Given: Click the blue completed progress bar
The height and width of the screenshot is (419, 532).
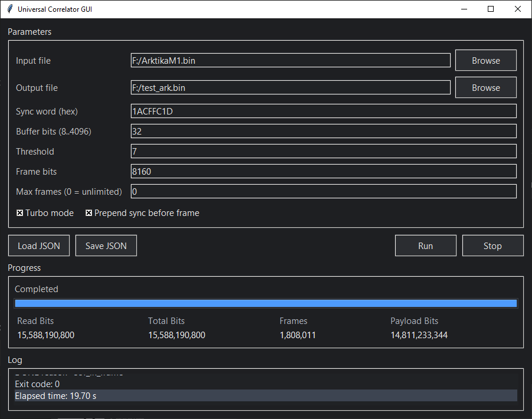Looking at the screenshot, I should (266, 303).
